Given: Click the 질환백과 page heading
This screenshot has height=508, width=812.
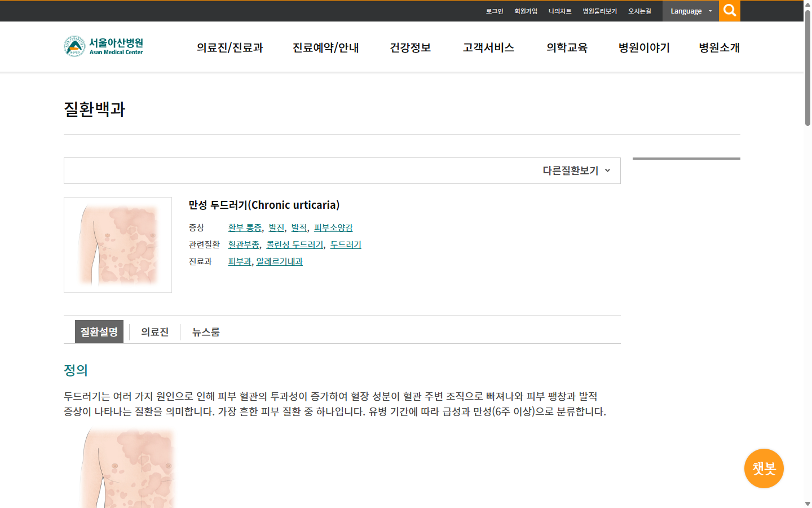Looking at the screenshot, I should point(95,109).
